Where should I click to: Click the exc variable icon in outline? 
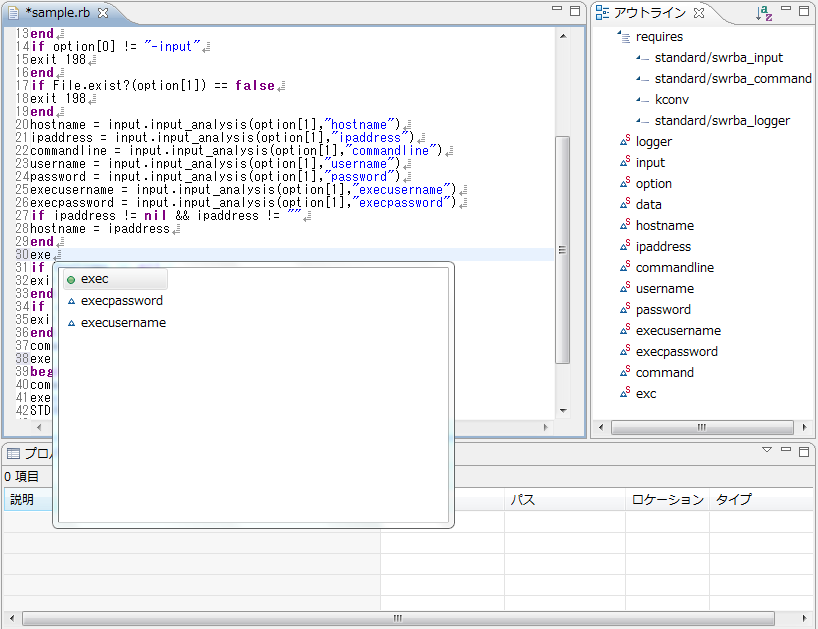click(624, 394)
